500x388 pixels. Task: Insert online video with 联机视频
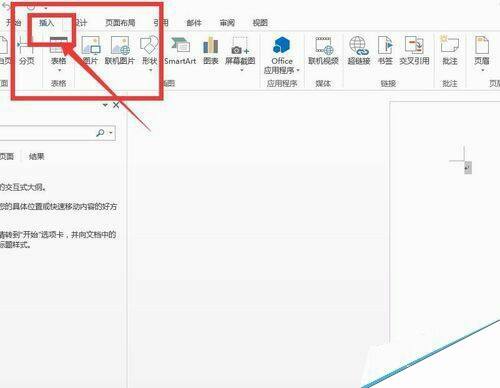pos(323,51)
